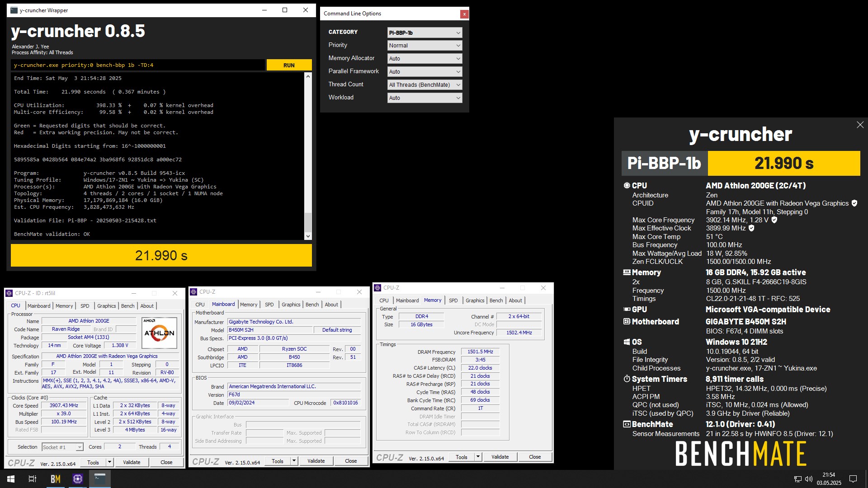
Task: Click the AMD Athlon logo in CPU-Z
Action: [159, 333]
